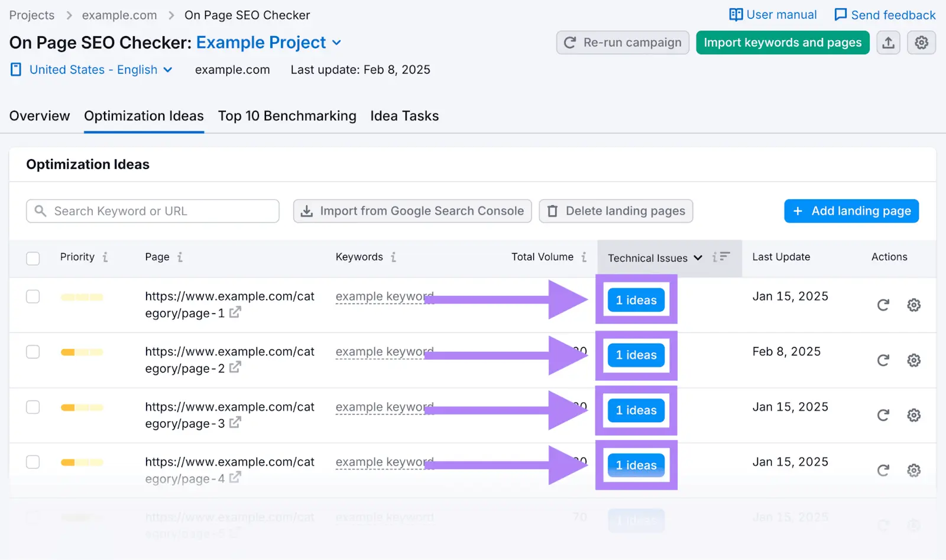The image size is (946, 560).
Task: Open the Idea Tasks tab
Action: 404,116
